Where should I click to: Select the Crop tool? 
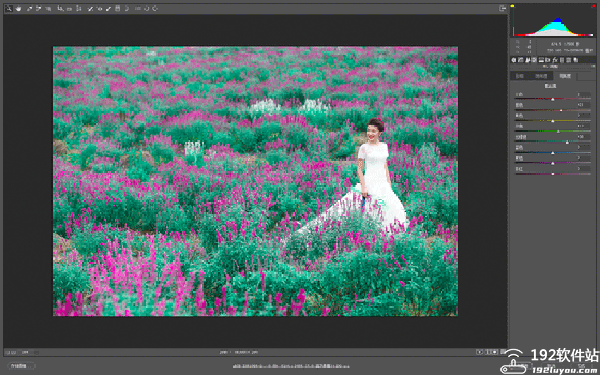60,8
